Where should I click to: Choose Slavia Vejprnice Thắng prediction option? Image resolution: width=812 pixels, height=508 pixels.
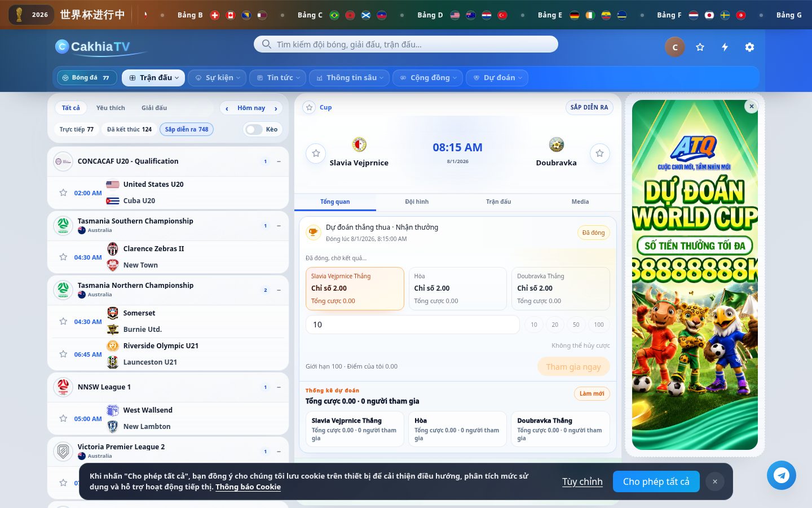(x=355, y=288)
